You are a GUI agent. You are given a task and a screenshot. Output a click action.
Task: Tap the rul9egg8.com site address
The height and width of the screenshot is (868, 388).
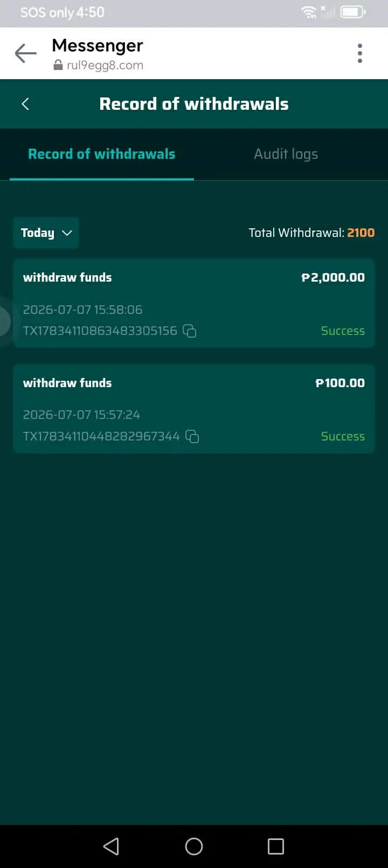click(x=105, y=65)
